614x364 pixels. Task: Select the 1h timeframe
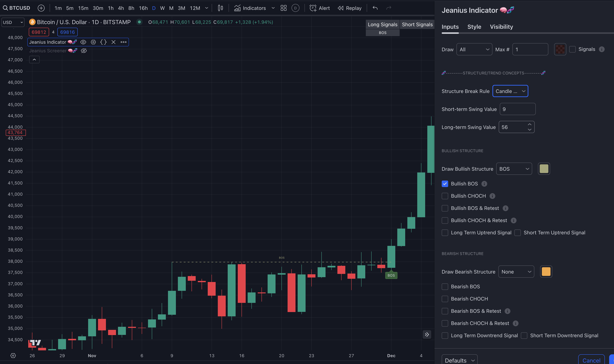click(111, 8)
